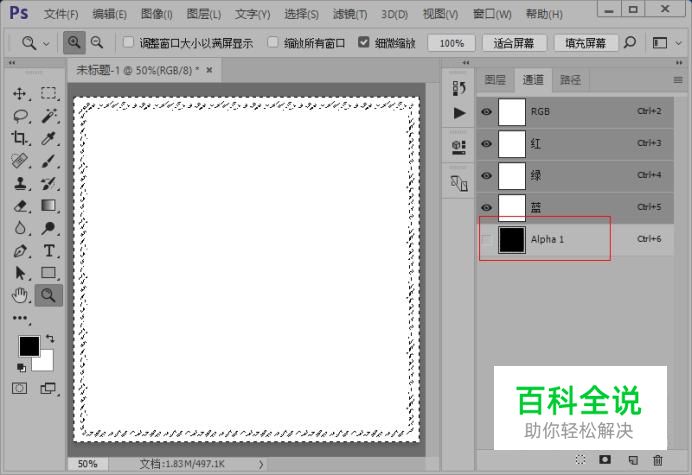Open the History panel icon
692x475 pixels.
[459, 88]
